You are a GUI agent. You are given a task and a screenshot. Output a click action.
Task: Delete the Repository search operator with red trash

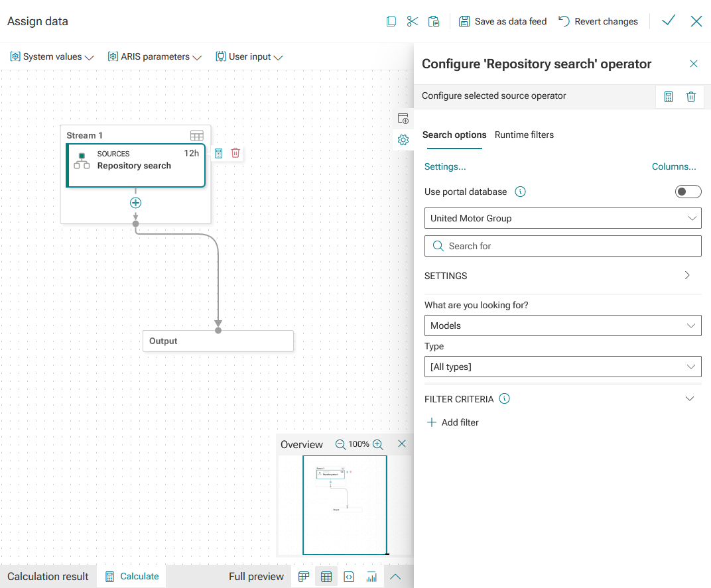235,152
